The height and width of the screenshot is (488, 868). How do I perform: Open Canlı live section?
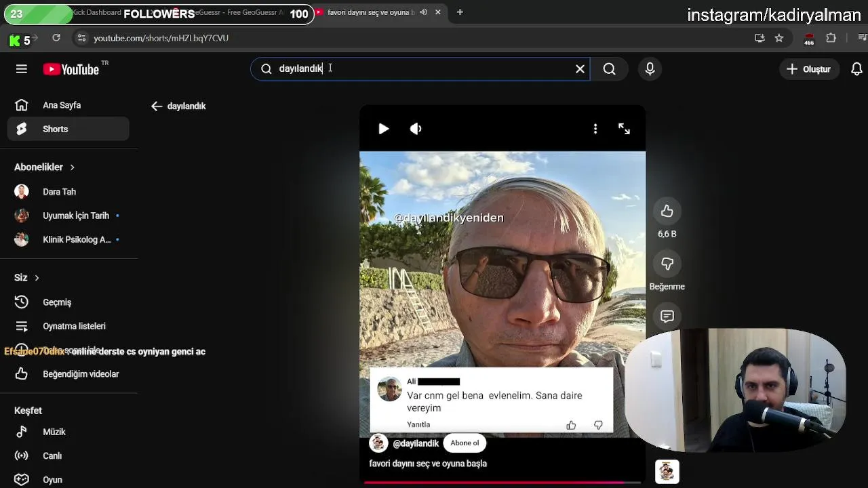(68, 455)
